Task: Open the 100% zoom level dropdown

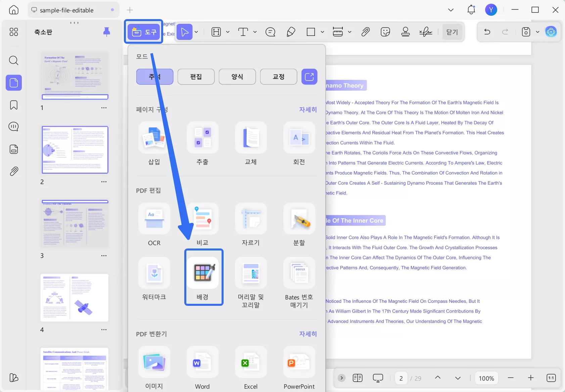Action: [486, 378]
